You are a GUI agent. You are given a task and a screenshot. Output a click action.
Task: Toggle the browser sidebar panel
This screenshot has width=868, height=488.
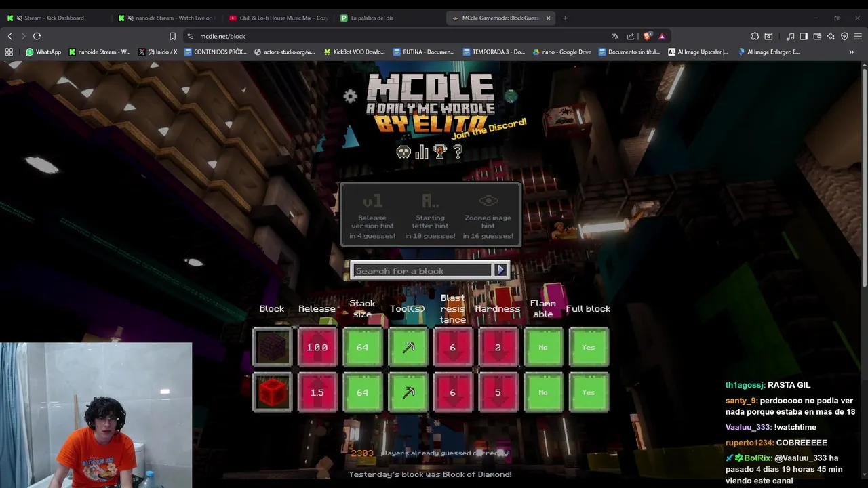[x=804, y=36]
